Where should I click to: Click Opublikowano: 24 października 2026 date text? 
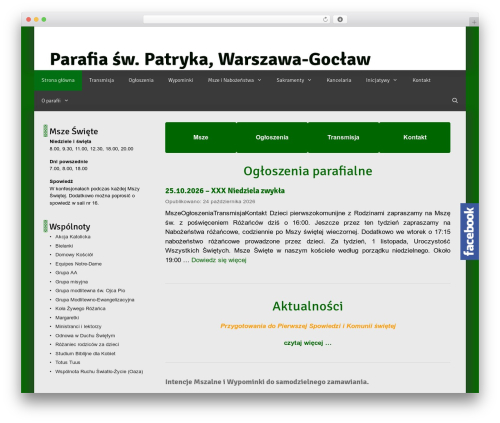pyautogui.click(x=210, y=201)
